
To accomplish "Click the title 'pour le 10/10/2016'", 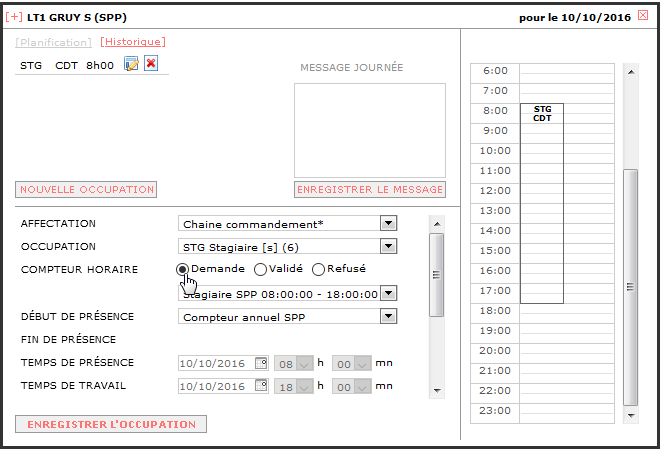I will pos(575,17).
